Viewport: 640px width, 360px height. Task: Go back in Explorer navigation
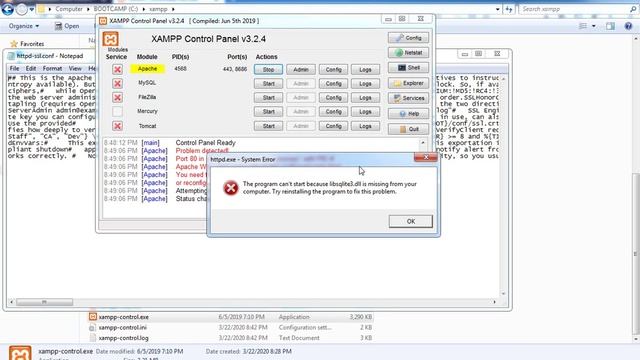click(x=7, y=9)
